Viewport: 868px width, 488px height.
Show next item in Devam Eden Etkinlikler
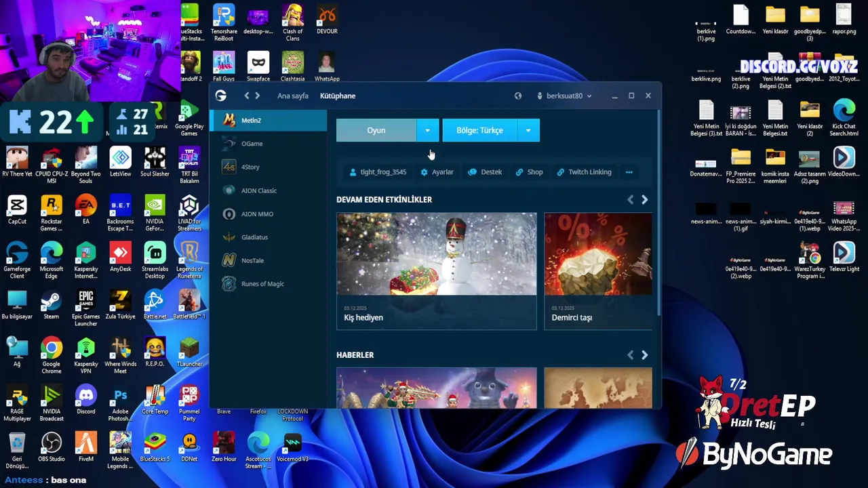[x=644, y=199]
